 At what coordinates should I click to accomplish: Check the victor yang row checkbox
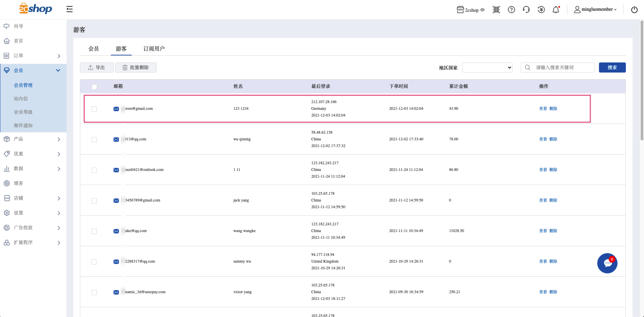94,292
